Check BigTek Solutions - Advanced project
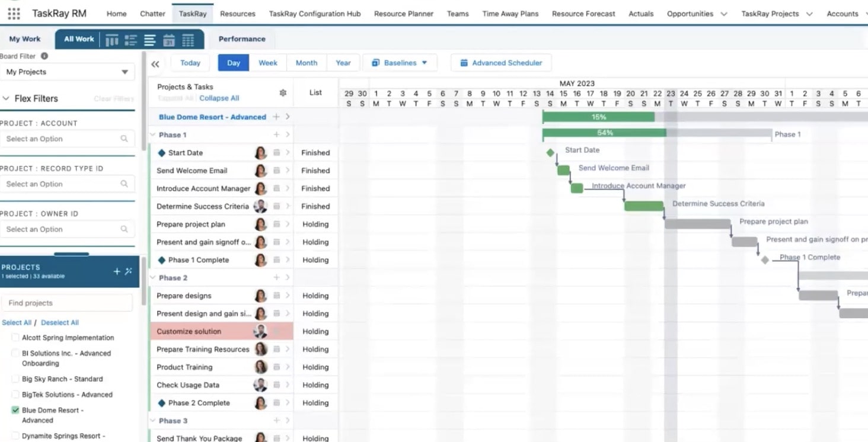This screenshot has width=868, height=442. 15,395
